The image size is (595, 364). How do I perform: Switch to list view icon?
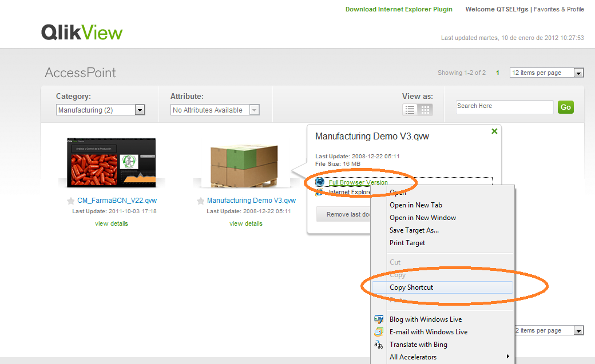[x=410, y=110]
